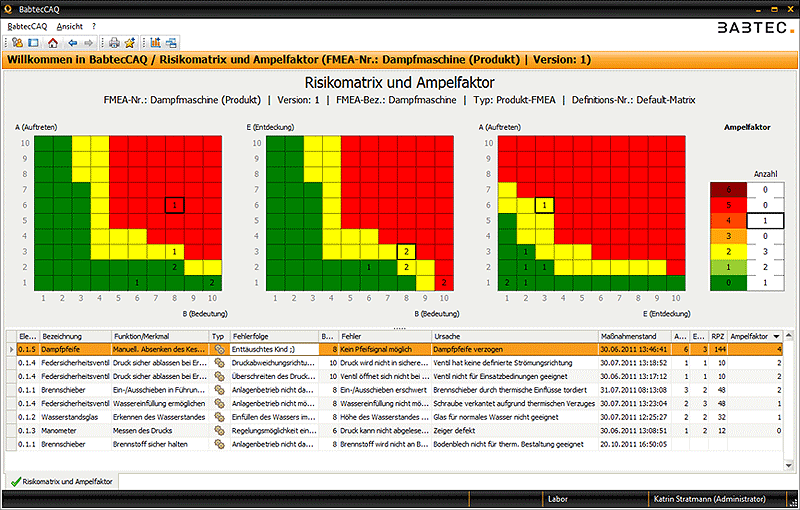Select orange-red Ampelfaktor 4 swatch
The height and width of the screenshot is (510, 800).
click(729, 221)
